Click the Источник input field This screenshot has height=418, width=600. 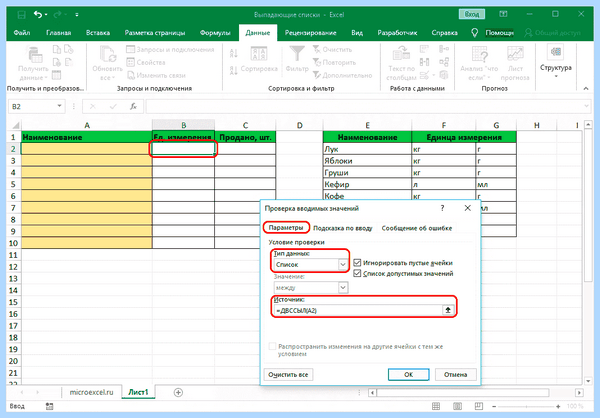pos(357,310)
